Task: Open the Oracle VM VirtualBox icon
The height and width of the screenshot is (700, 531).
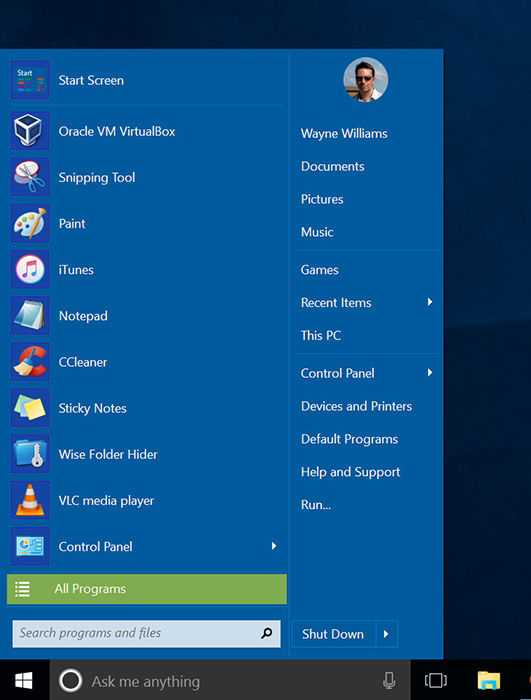Action: [29, 131]
